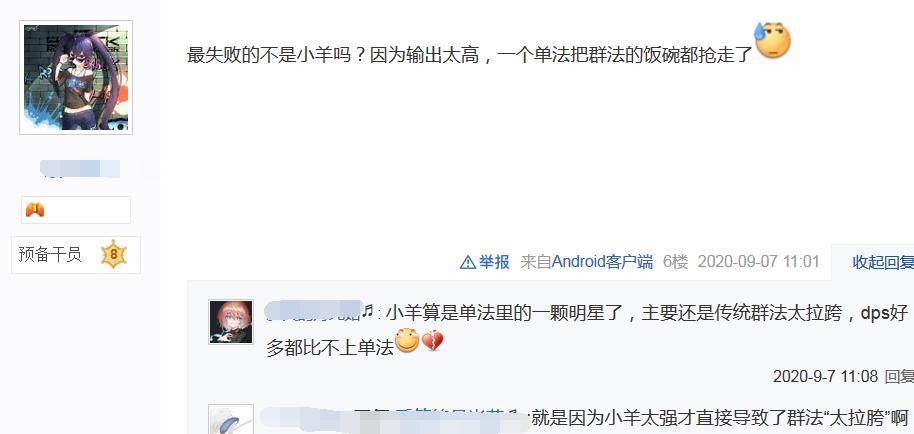Click the broken heart emoji in reply

tap(433, 341)
